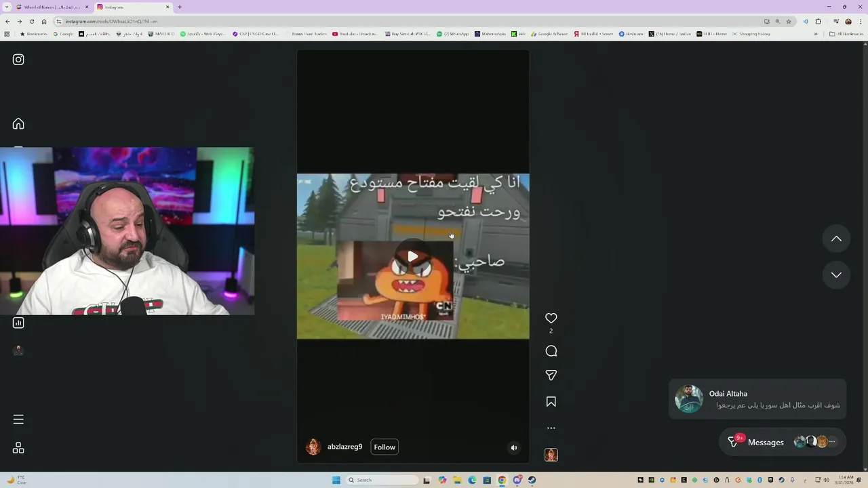Viewport: 868px width, 488px height.
Task: Open reel more options ellipsis
Action: [551, 428]
